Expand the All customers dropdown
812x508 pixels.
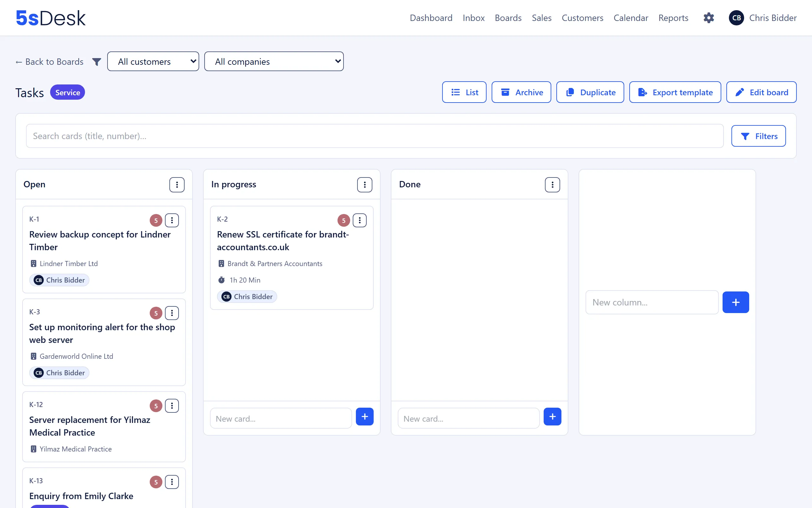(153, 62)
